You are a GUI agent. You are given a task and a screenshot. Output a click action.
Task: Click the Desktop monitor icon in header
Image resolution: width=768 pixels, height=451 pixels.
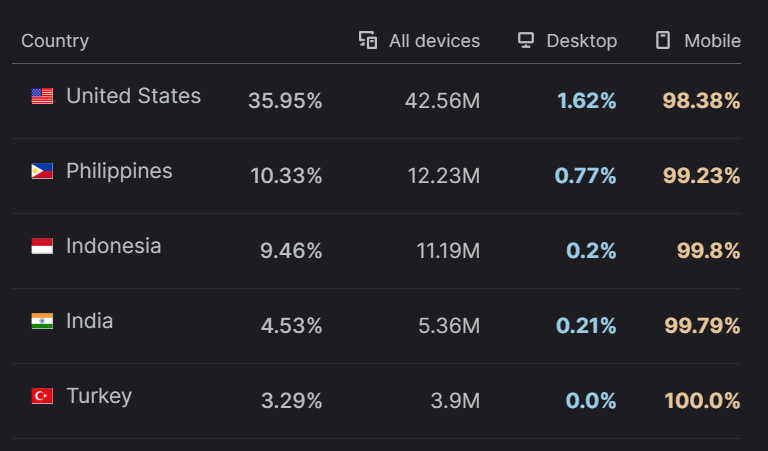(x=526, y=40)
